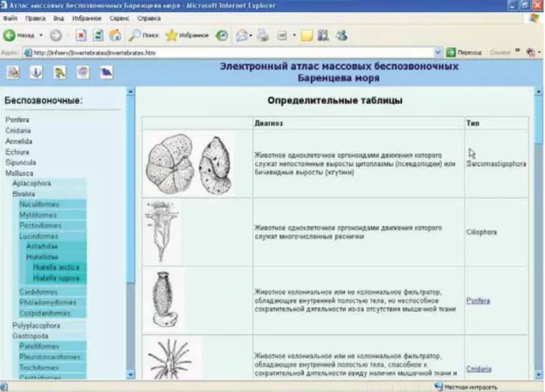Image resolution: width=545 pixels, height=392 pixels.
Task: Collapse the Bivalvia tree node
Action: click(23, 194)
